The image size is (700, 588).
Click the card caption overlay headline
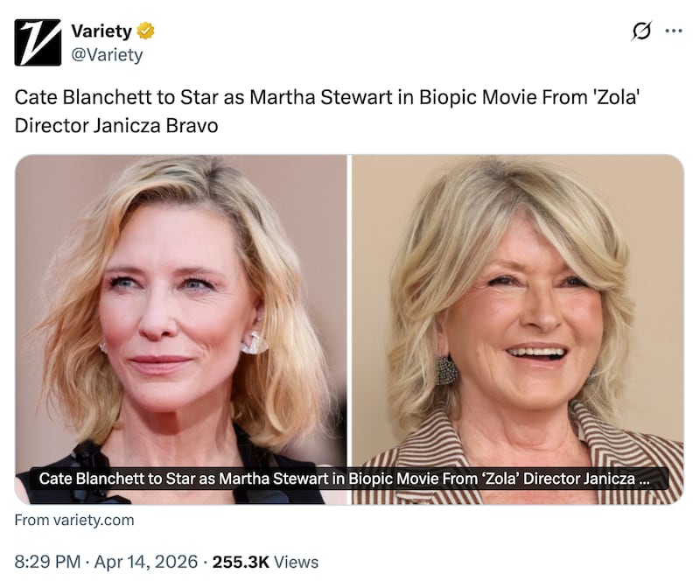pos(341,479)
